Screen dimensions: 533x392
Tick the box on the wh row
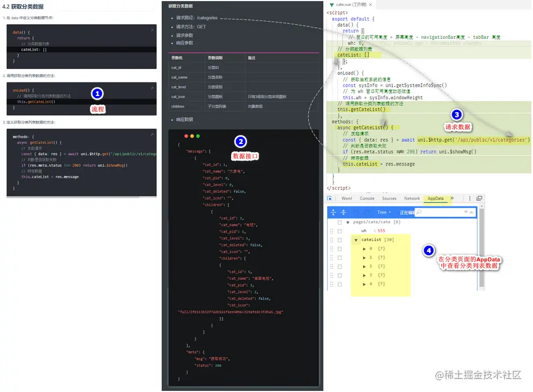point(340,231)
